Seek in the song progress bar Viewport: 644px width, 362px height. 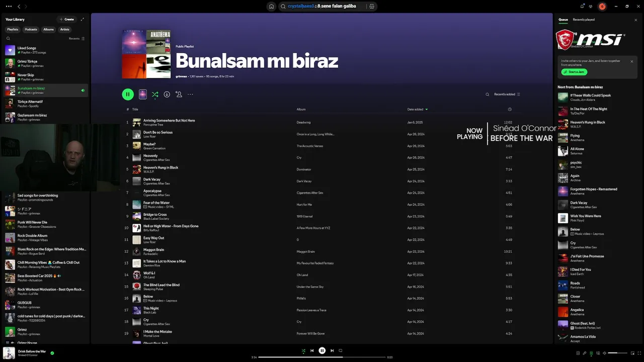(x=322, y=357)
